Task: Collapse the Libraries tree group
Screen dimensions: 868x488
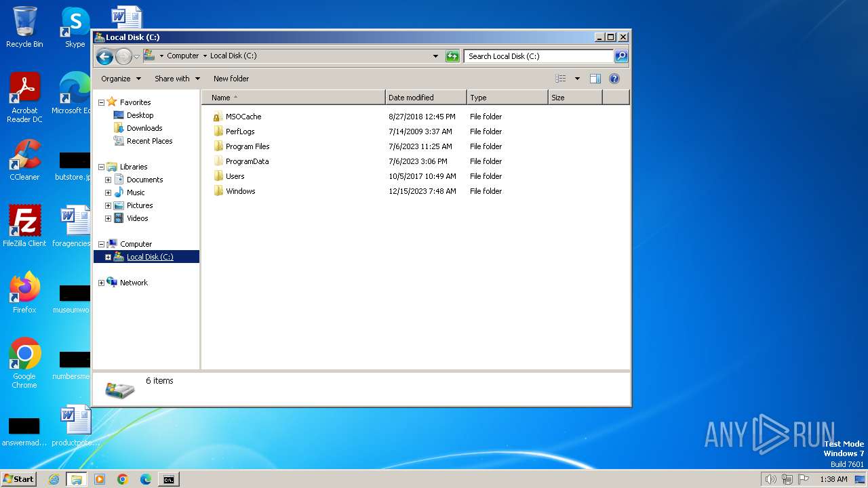Action: [101, 167]
